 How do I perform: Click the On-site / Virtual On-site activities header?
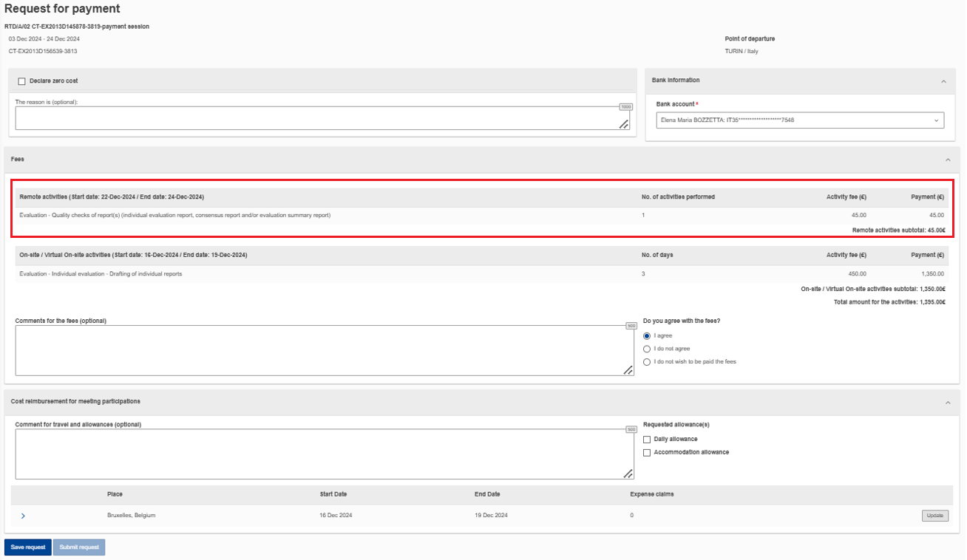(133, 255)
